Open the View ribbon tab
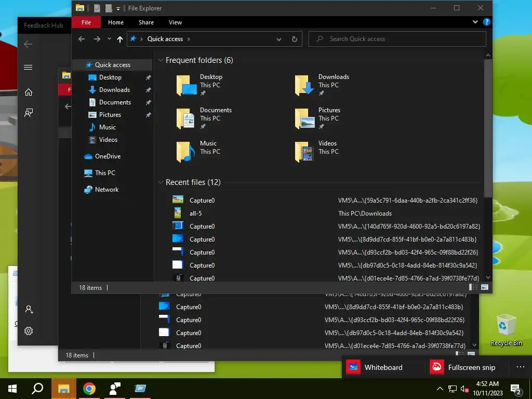This screenshot has width=532, height=399. pyautogui.click(x=176, y=22)
